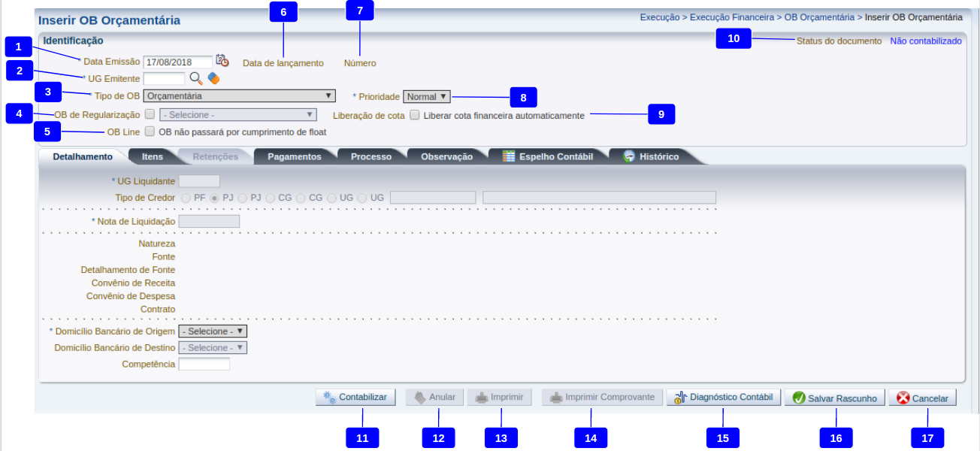
Task: Expand Domicílio Bancário de Origem dropdown
Action: click(213, 331)
